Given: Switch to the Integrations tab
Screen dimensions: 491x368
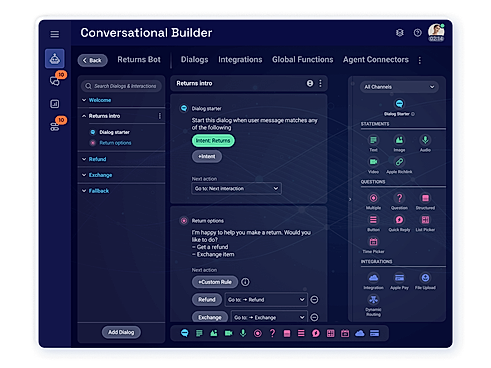Looking at the screenshot, I should click(240, 60).
